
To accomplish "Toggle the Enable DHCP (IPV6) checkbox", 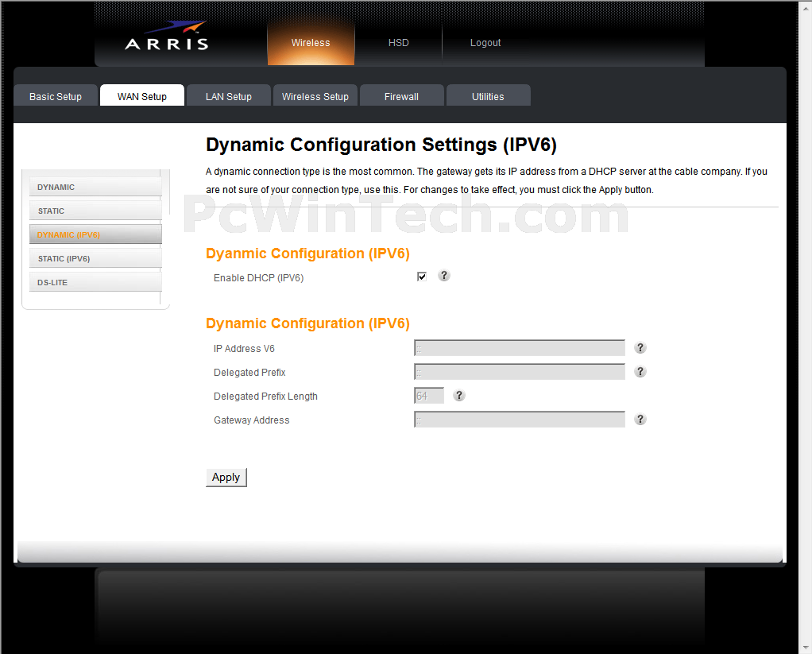I will 422,277.
